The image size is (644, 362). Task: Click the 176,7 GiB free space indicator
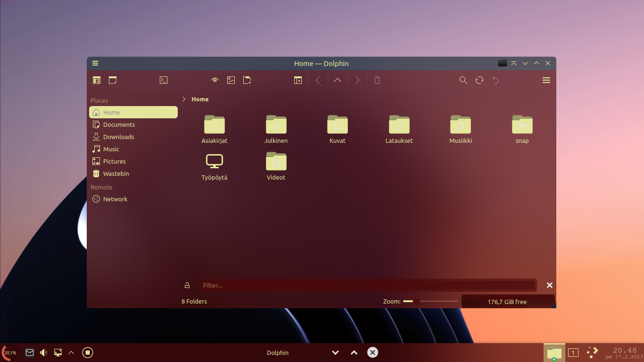coord(507,302)
